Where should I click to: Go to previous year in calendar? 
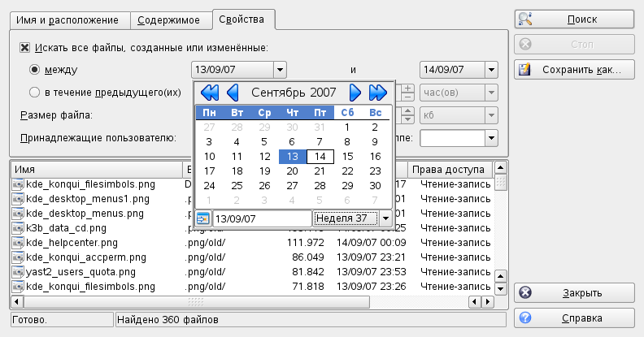(x=209, y=92)
